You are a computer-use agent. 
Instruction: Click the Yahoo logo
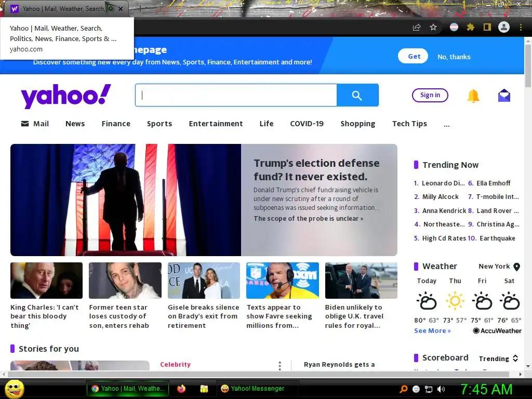[66, 96]
